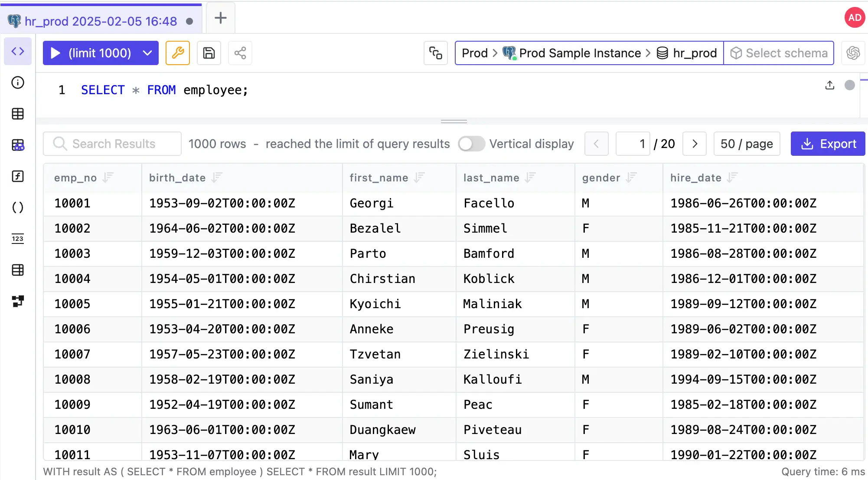868x480 pixels.
Task: Enable Vertical display mode
Action: tap(471, 144)
